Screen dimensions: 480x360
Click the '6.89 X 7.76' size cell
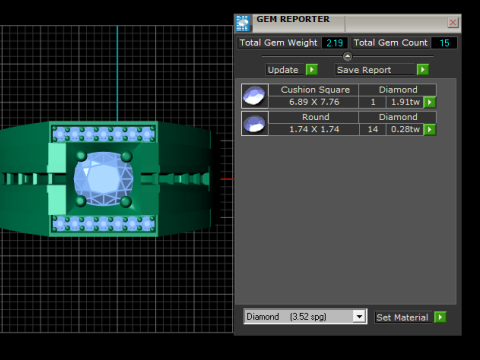click(314, 102)
